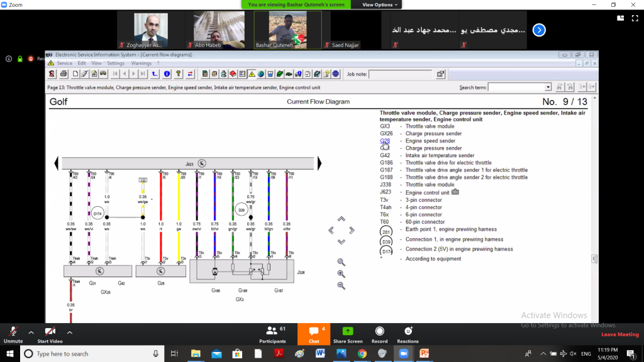Click the print icon in the ESIS toolbar
The image size is (644, 362).
tap(64, 74)
